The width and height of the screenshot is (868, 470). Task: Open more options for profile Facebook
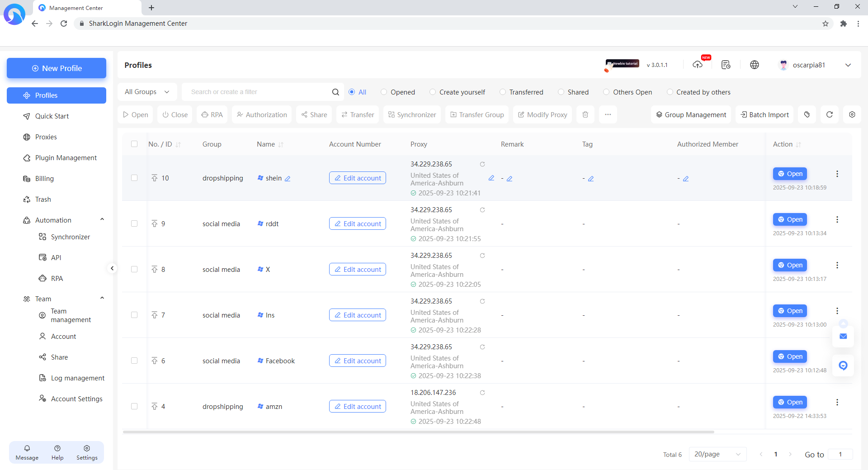[837, 356]
